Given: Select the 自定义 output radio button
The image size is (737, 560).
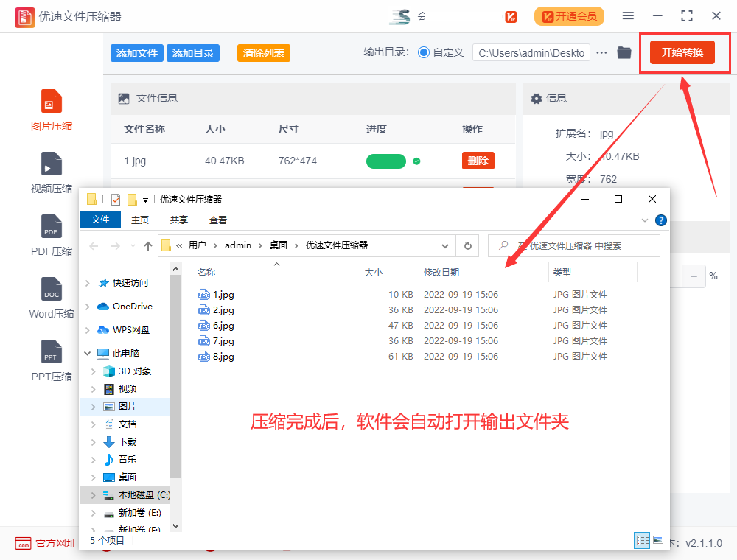Looking at the screenshot, I should [x=424, y=52].
